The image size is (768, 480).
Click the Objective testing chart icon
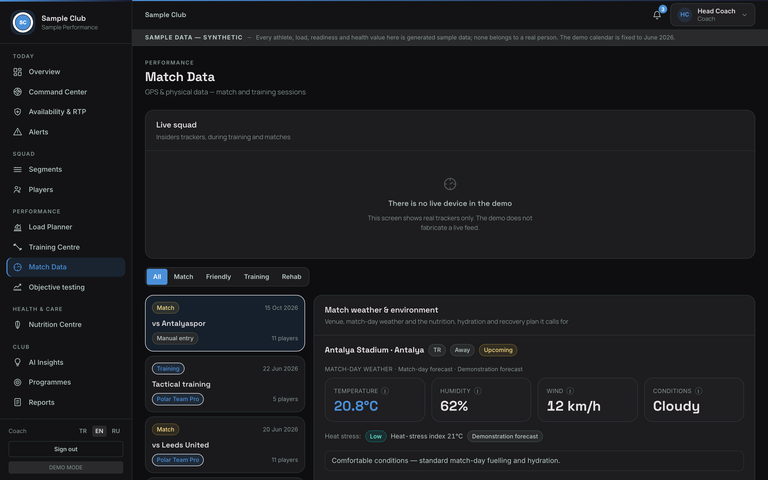18,288
